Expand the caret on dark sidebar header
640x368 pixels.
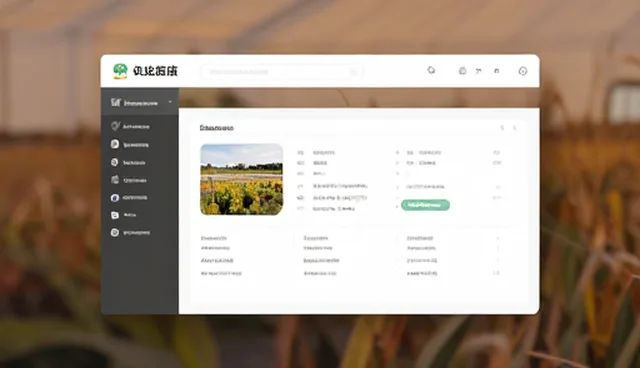[170, 102]
